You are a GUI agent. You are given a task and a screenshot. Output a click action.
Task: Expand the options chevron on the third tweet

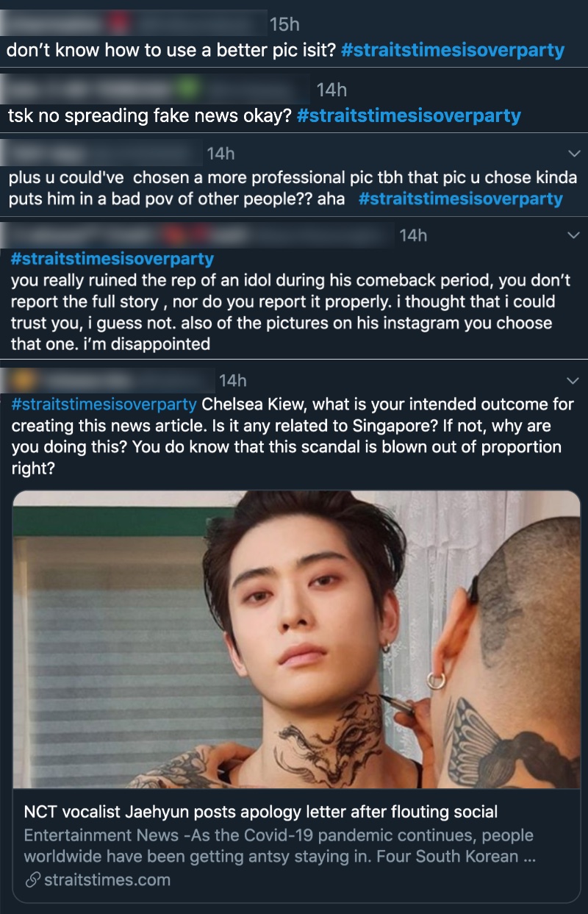coord(575,153)
